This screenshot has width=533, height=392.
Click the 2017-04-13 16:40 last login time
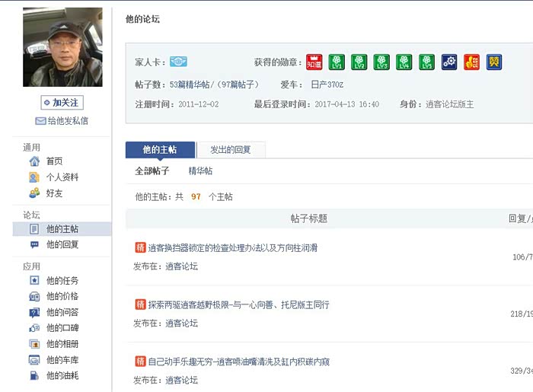click(x=346, y=104)
